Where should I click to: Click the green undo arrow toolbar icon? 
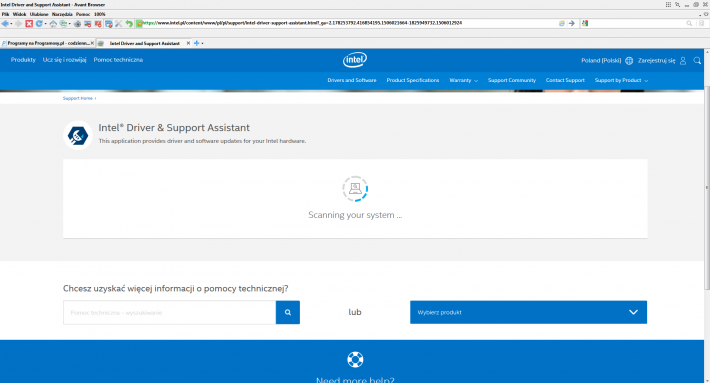129,24
